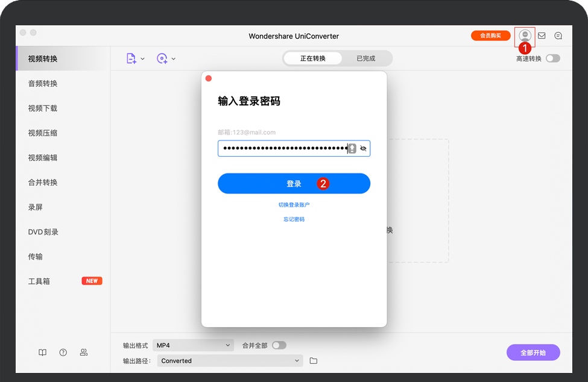
Task: Select 视频编辑 in the sidebar
Action: point(63,158)
